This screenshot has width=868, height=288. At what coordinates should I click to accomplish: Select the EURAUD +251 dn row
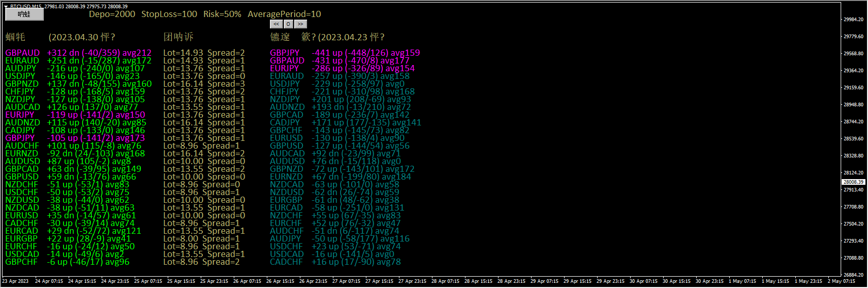click(x=78, y=60)
